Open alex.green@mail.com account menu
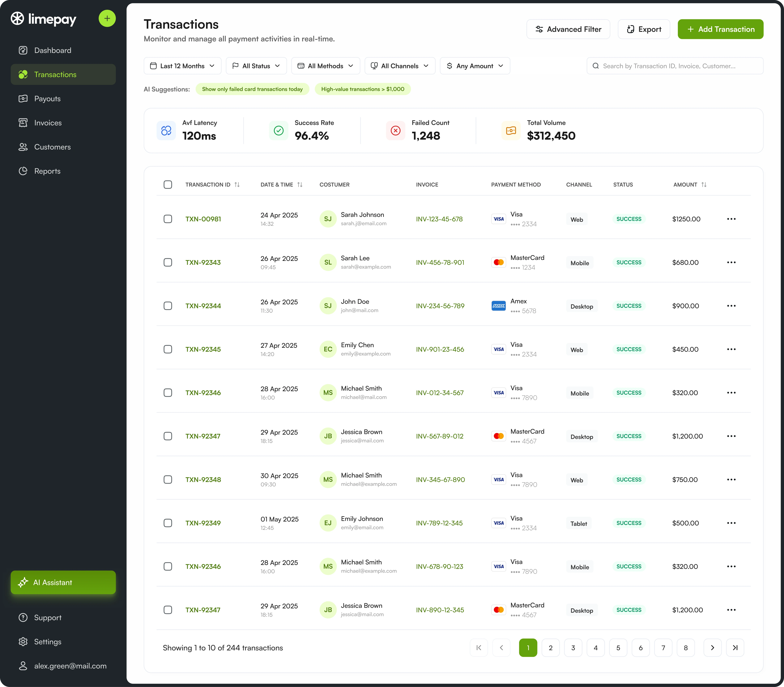This screenshot has height=687, width=784. (63, 666)
